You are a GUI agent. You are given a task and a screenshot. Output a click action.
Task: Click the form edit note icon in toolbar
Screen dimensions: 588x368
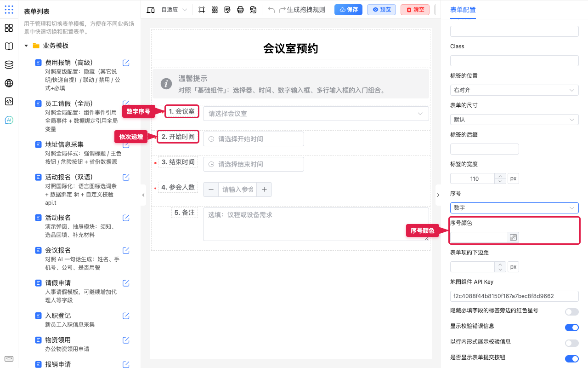pyautogui.click(x=227, y=10)
